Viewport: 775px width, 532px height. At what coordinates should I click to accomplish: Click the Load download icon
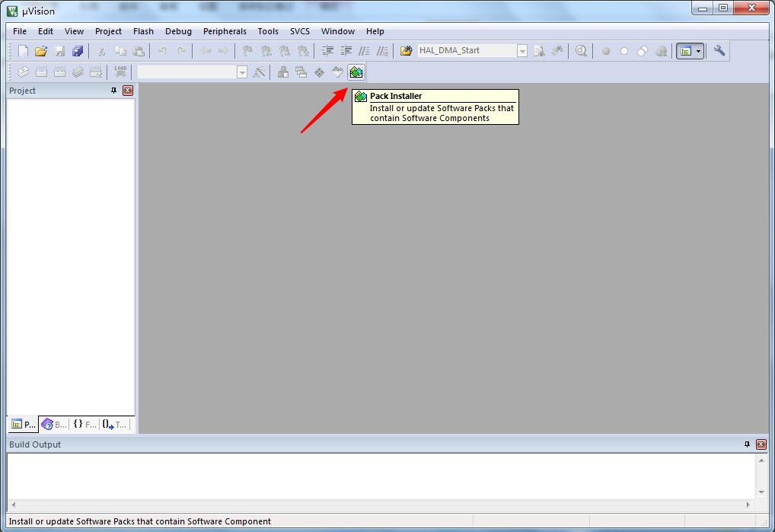click(x=120, y=72)
